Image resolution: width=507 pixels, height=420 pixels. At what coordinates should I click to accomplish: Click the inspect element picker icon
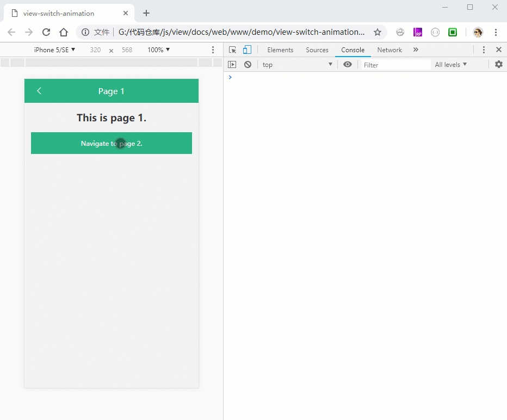232,50
